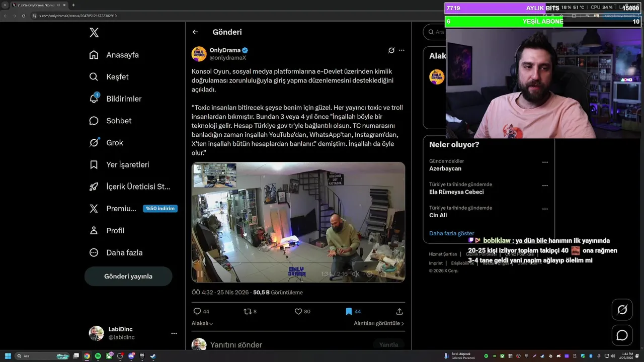
Task: Click the Ara search box on X
Action: click(436, 32)
